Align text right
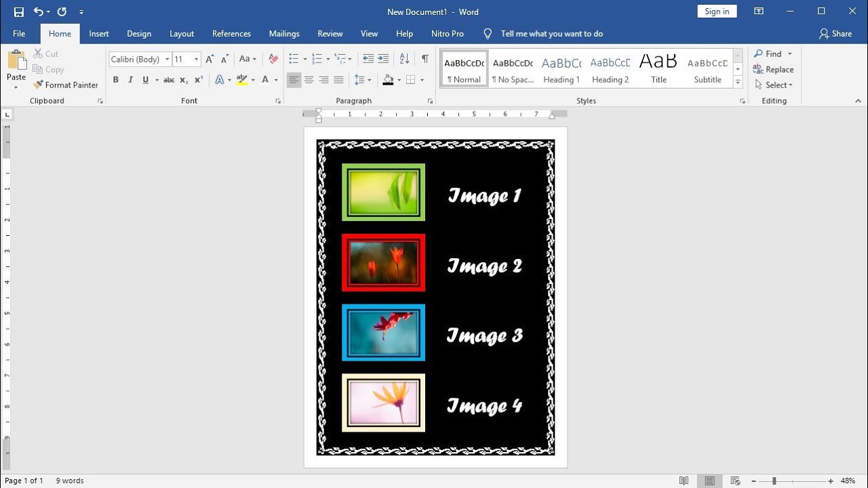 [x=323, y=80]
